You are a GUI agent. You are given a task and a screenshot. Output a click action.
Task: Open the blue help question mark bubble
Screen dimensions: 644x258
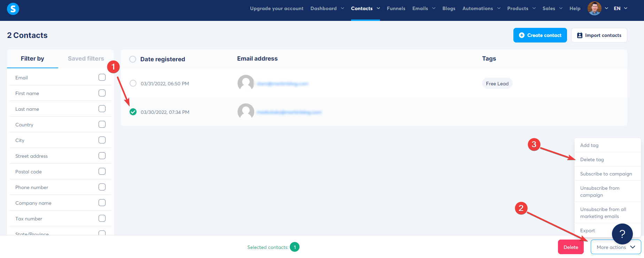(x=622, y=234)
